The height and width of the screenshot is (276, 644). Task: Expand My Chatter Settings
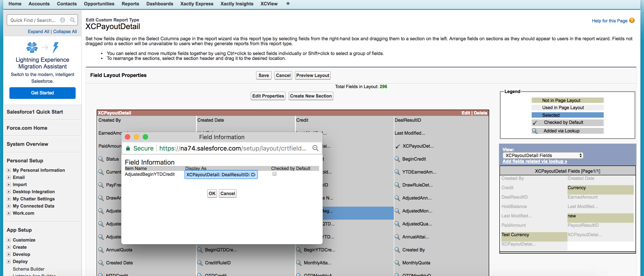coord(9,199)
